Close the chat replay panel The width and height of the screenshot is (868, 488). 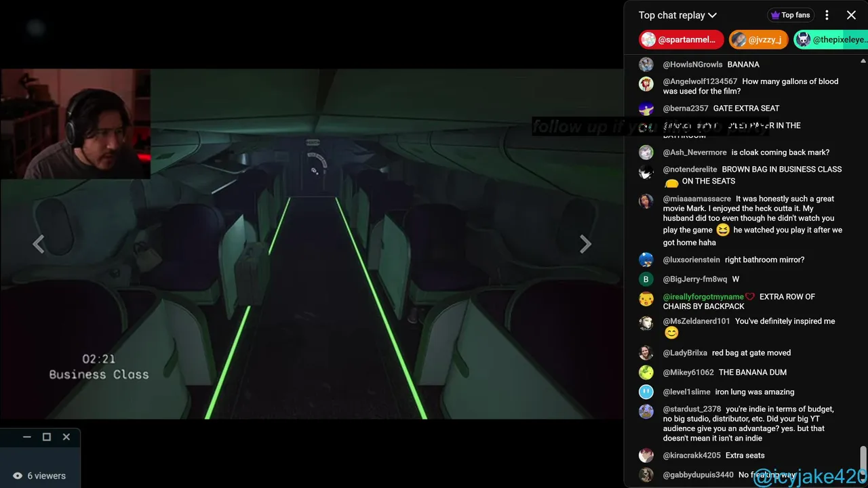(x=851, y=15)
